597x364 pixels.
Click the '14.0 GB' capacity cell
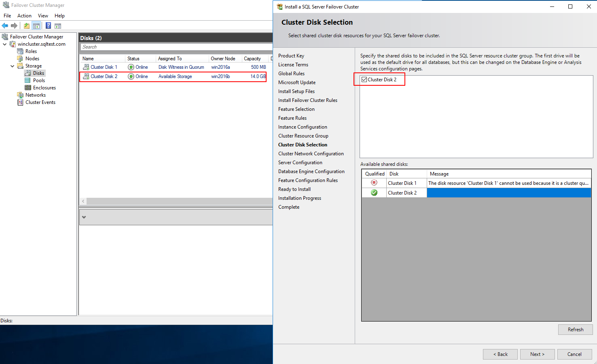pos(258,76)
